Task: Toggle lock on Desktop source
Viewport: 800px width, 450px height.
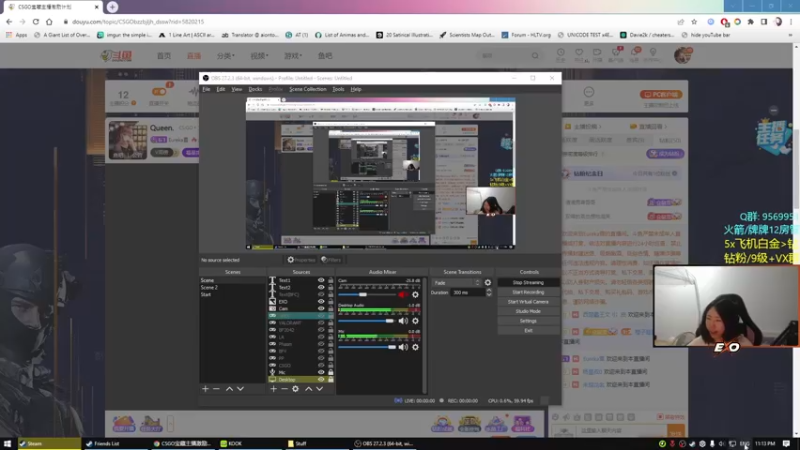Action: click(331, 380)
